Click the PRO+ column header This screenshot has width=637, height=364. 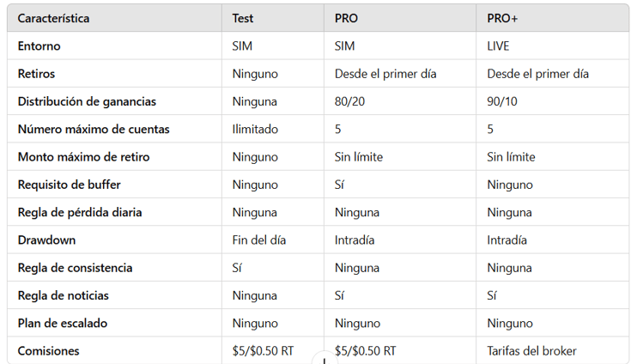click(502, 19)
